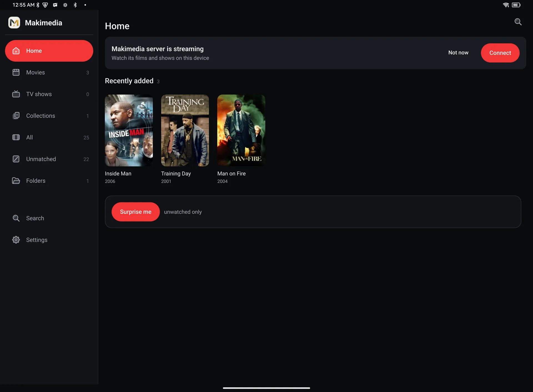
Task: Click the Collections stack icon
Action: click(16, 115)
